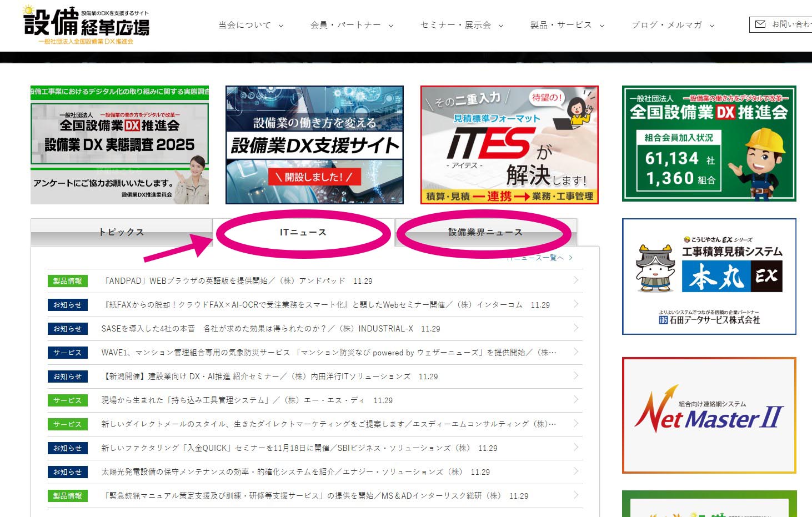
Task: Select the トピックス tab
Action: tap(121, 232)
